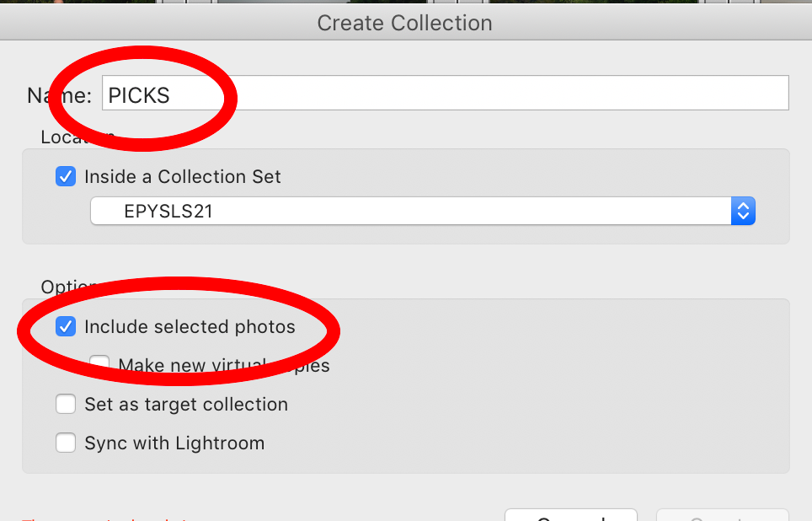Click the red warning text at bottom left
Image resolution: width=812 pixels, height=521 pixels.
pos(104,518)
